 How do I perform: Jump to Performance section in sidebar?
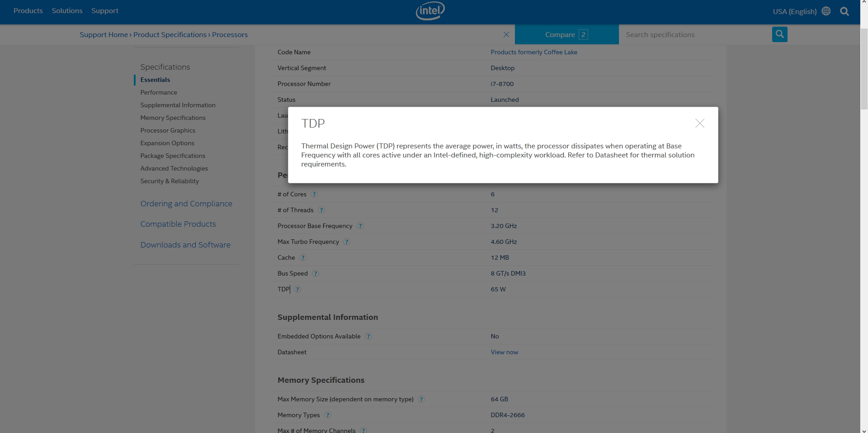tap(159, 92)
